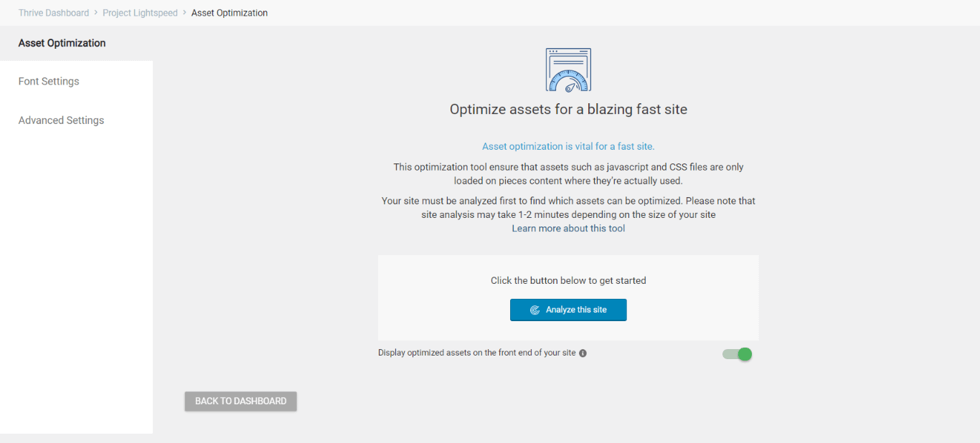Disable the display optimized assets toggle
The image size is (980, 443).
pos(738,354)
